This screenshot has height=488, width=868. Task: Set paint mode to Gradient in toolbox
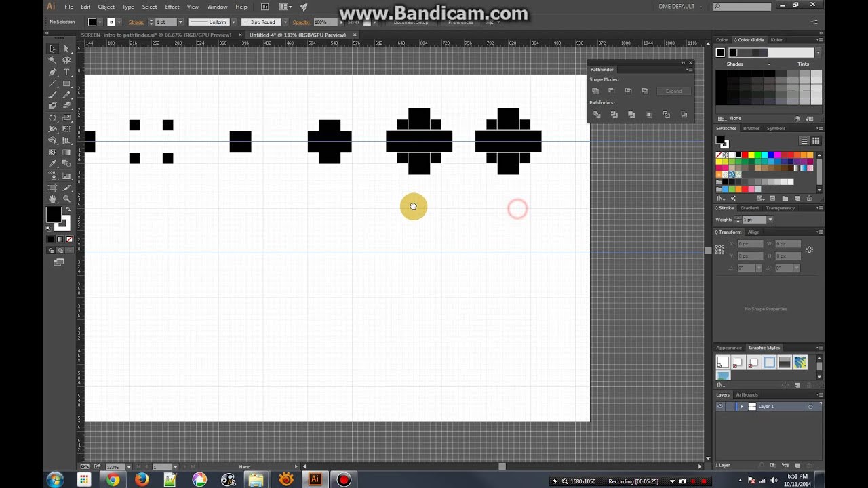click(x=60, y=239)
